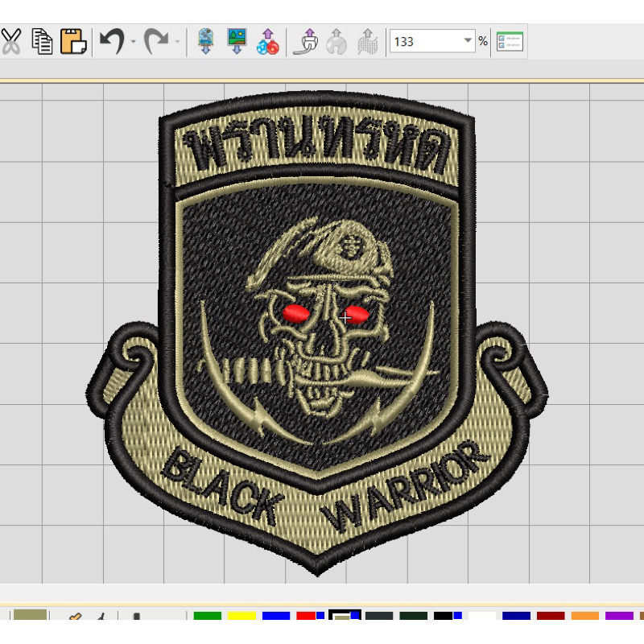Select the navy blue palette color

click(516, 615)
